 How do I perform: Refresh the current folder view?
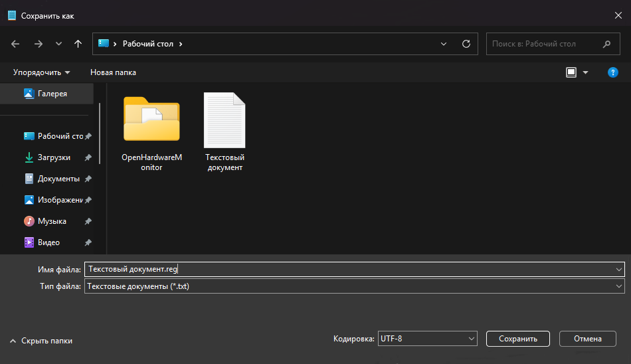pos(466,44)
